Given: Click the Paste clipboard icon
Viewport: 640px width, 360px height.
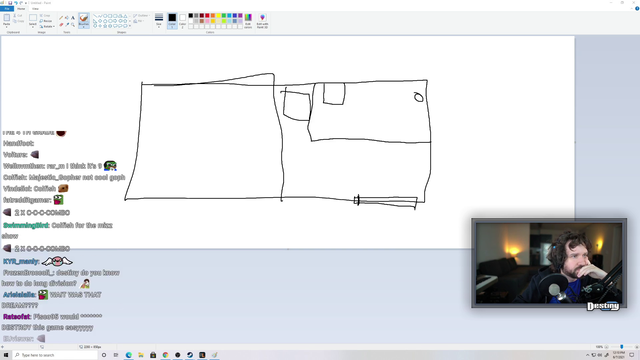Looking at the screenshot, I should (7, 18).
